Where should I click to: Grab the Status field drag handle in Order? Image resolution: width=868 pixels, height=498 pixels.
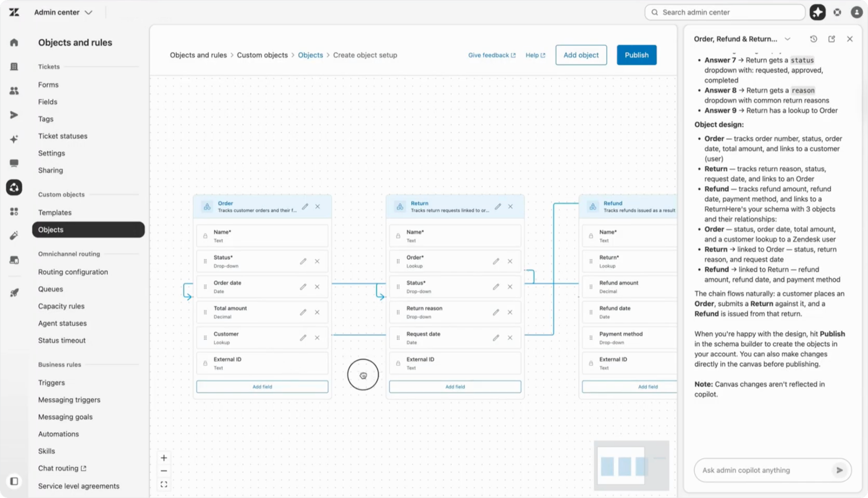[x=205, y=261]
